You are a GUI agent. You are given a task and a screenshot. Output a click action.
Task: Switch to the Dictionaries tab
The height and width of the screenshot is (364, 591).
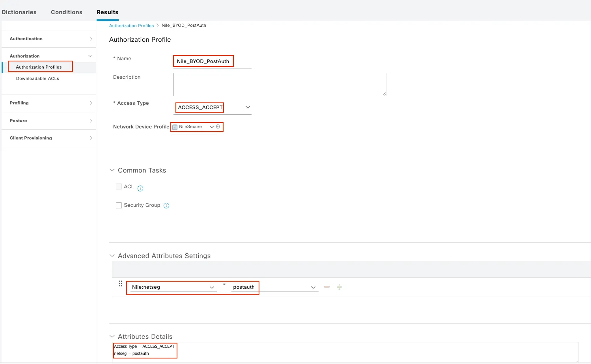coord(19,12)
